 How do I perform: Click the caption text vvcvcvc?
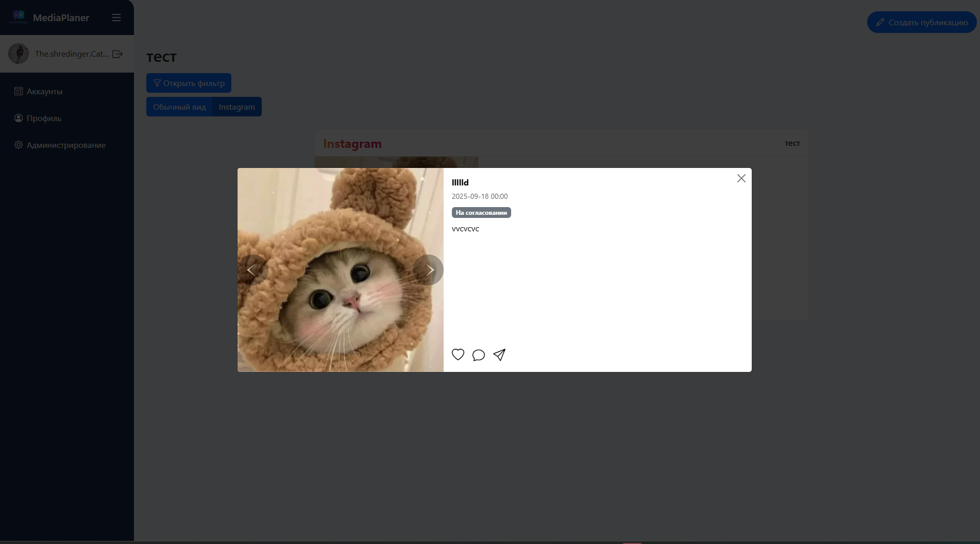[465, 229]
